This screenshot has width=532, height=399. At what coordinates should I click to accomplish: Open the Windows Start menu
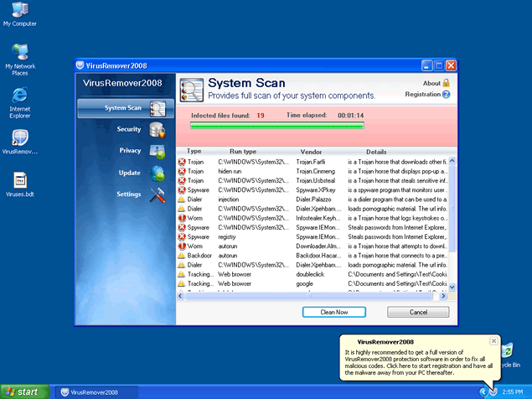tap(23, 391)
